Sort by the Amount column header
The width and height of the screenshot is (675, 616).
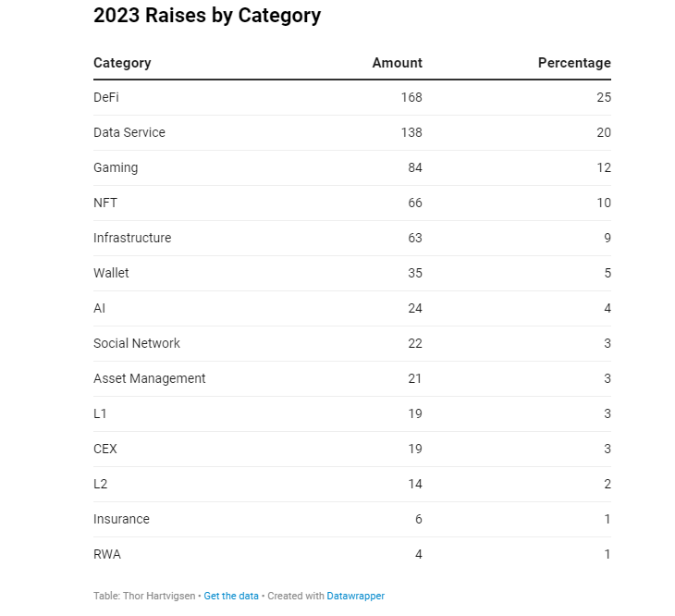click(397, 63)
